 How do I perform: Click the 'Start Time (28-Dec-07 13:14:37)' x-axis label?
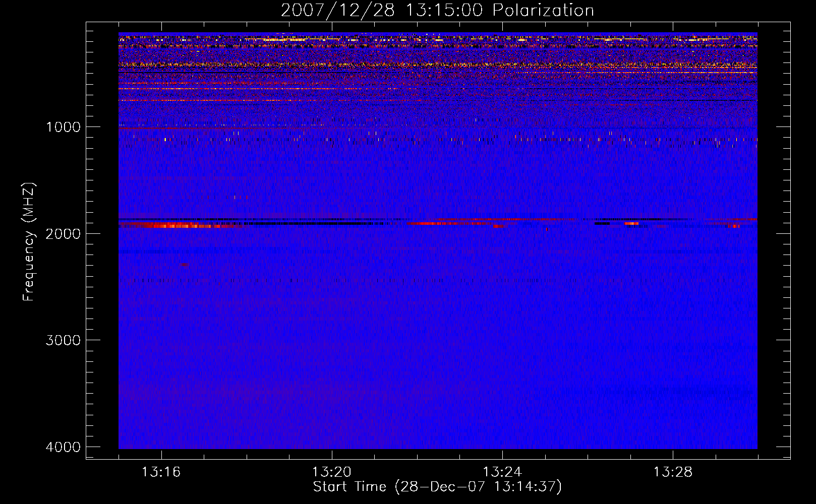[437, 487]
